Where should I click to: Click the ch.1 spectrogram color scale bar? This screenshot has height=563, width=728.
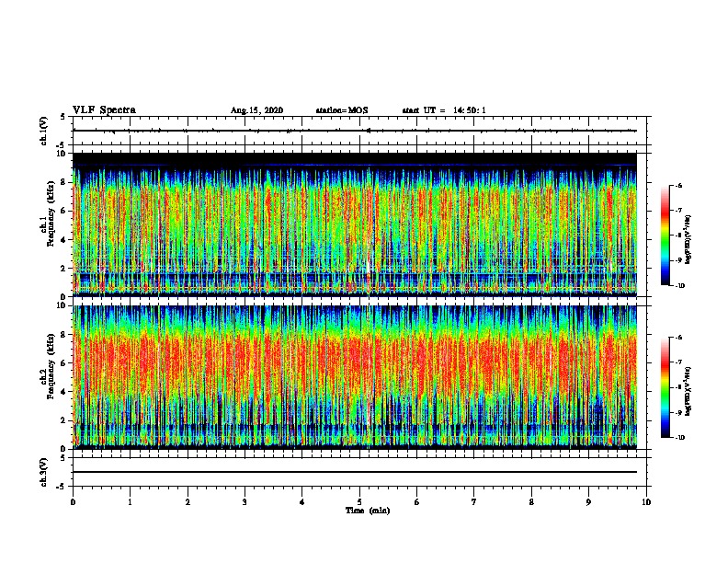point(665,236)
